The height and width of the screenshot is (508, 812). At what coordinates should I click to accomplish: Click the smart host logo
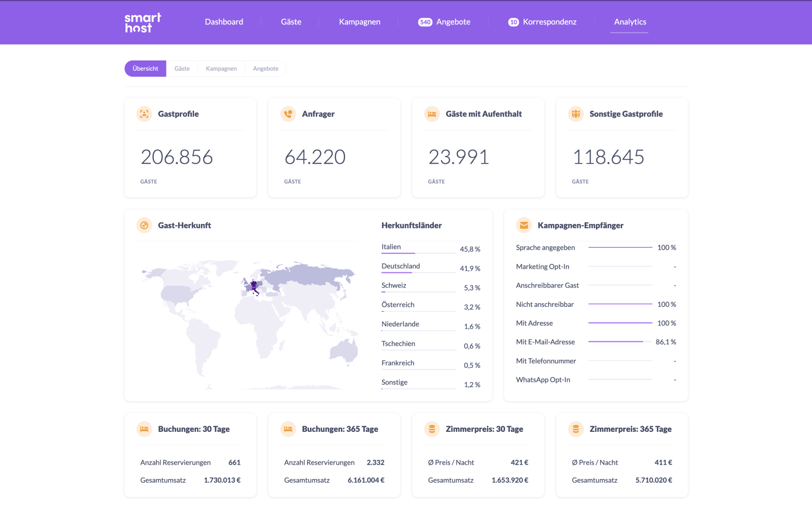pyautogui.click(x=143, y=23)
